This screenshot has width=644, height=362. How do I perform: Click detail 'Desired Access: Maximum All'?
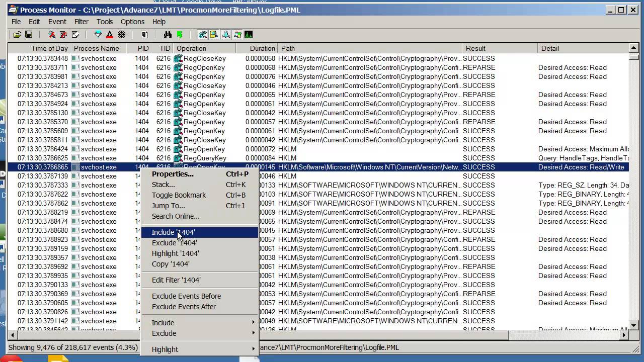tap(584, 149)
